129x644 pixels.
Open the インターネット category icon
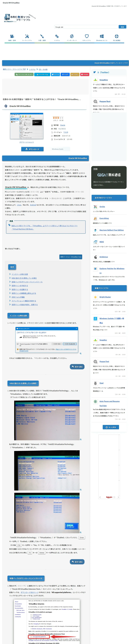[x=72, y=36]
